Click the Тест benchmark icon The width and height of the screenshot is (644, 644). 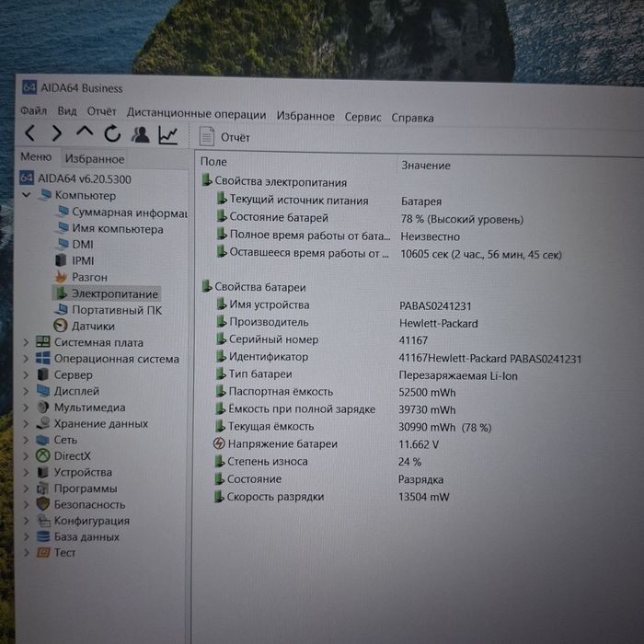tap(42, 552)
